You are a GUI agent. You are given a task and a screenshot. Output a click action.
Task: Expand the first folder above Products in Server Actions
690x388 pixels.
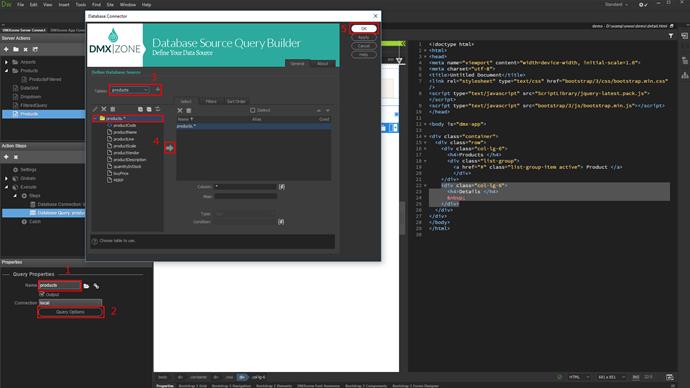(x=6, y=62)
